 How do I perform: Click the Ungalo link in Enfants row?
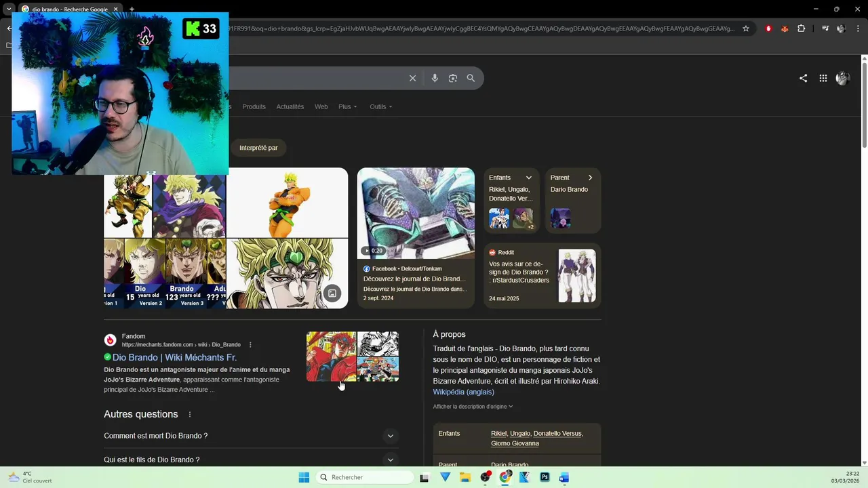pos(520,433)
